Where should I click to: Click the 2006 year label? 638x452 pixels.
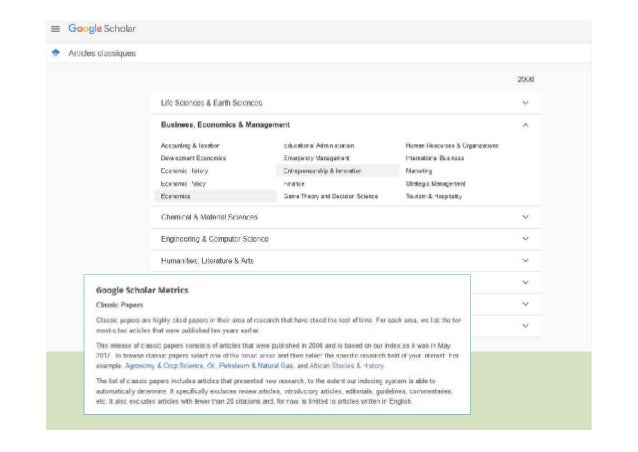click(526, 79)
